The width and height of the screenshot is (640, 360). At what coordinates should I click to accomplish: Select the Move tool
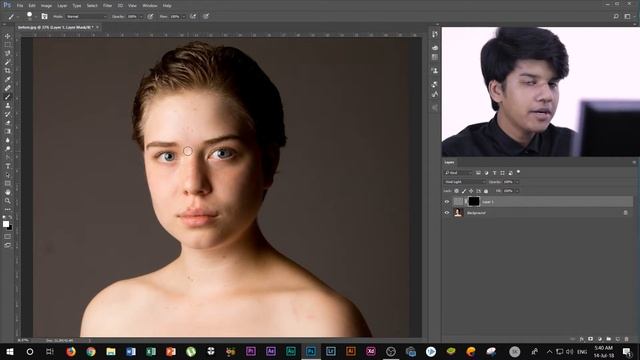[7, 36]
